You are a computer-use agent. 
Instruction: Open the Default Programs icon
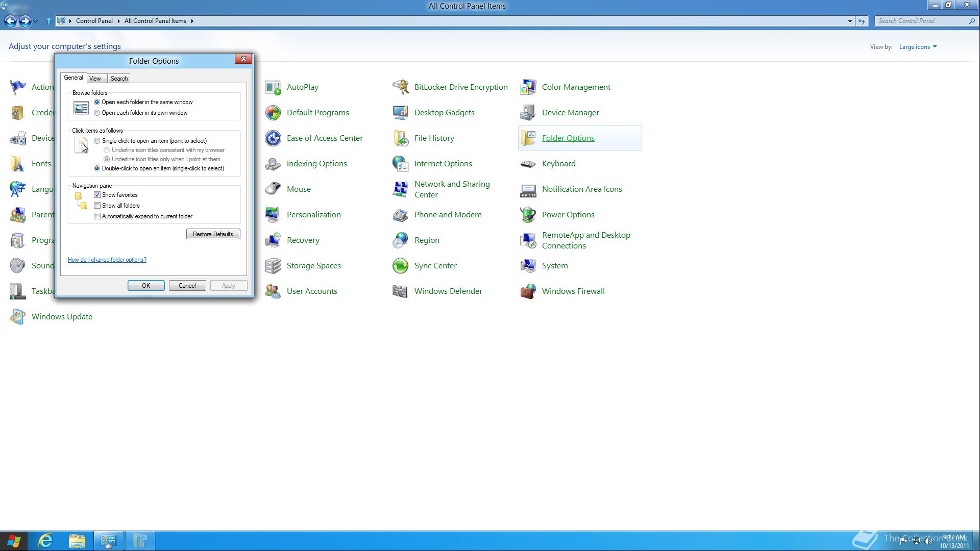pos(273,113)
